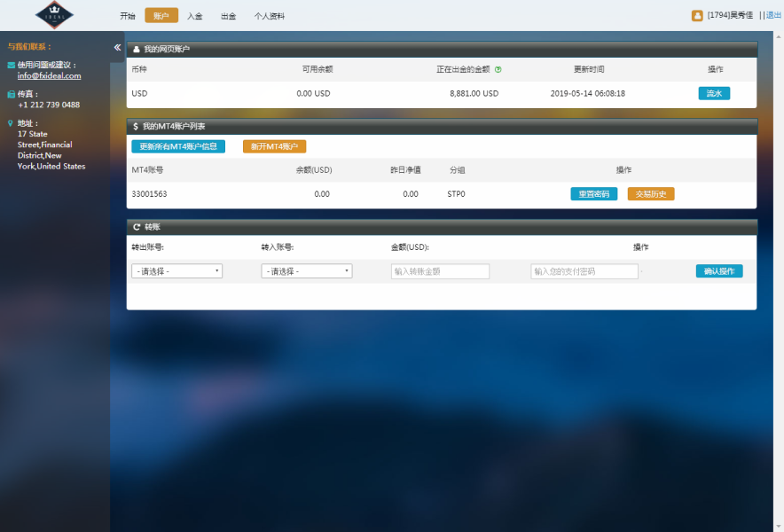Switch to the 个人资料 tab
The image size is (784, 532).
point(270,16)
